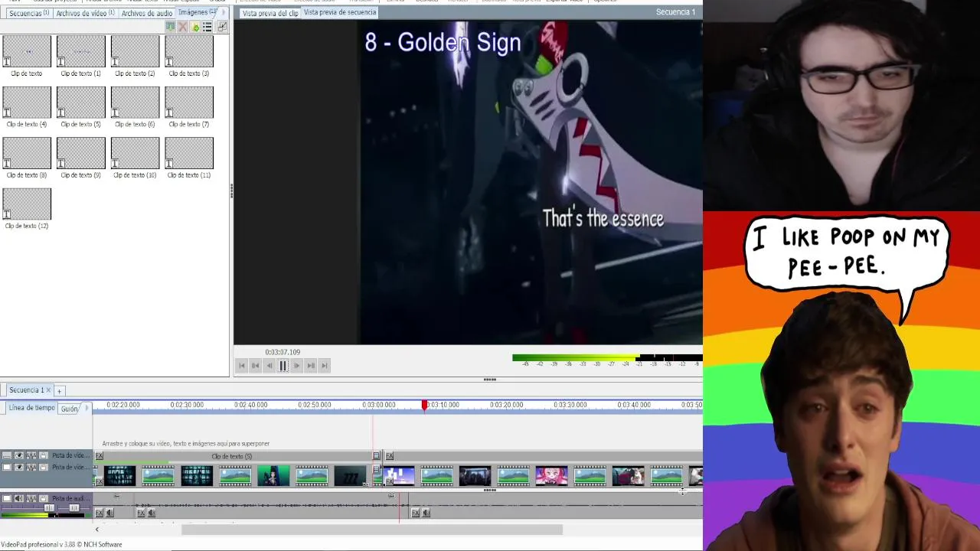The width and height of the screenshot is (980, 551).
Task: Select Clip de texto (7) thumbnail
Action: [189, 103]
